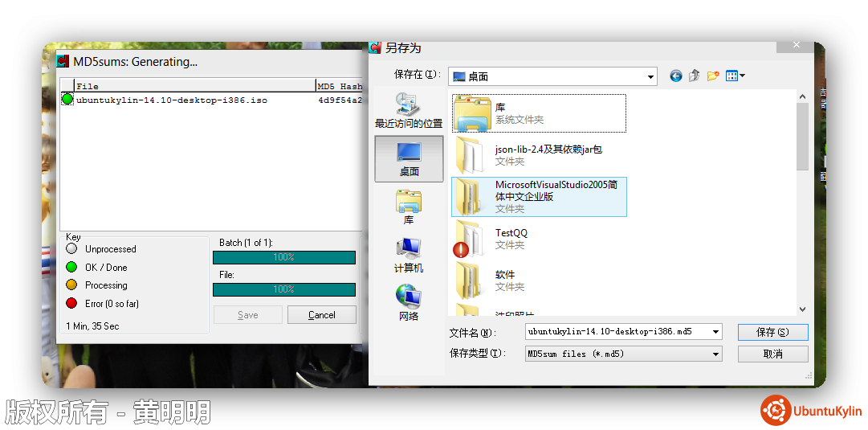Click the back navigation arrow icon
Screen dimensions: 868x430
675,76
